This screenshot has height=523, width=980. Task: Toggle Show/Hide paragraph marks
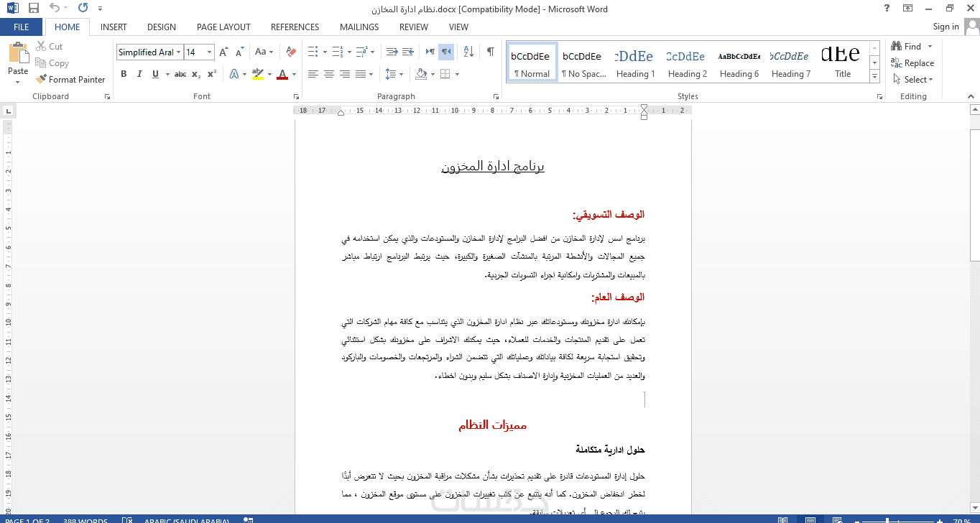click(490, 52)
